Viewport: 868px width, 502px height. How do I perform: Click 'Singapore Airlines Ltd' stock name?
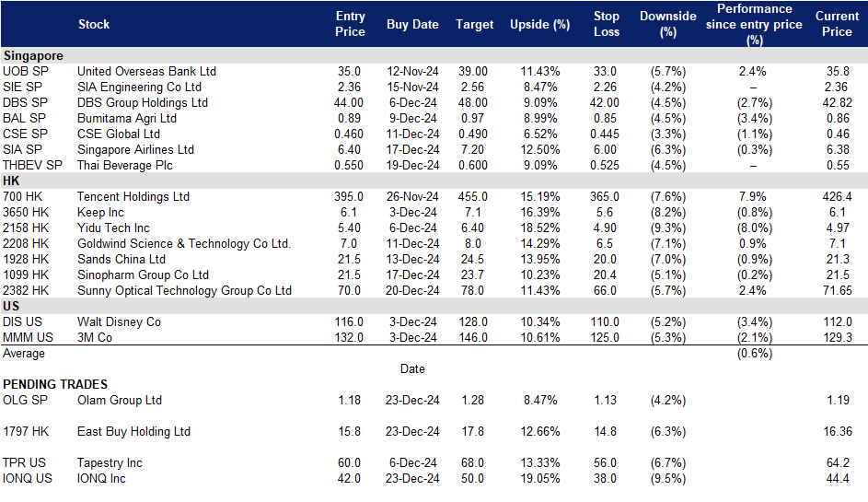tap(135, 149)
